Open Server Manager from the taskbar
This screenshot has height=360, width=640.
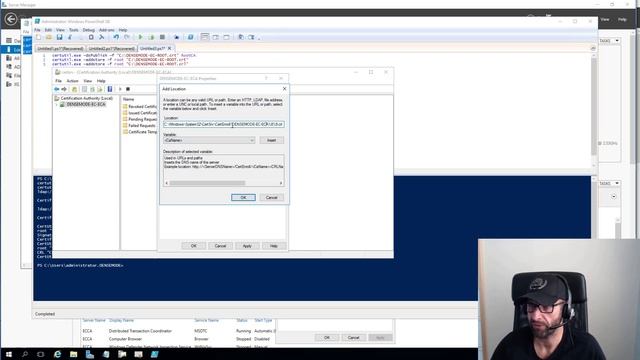click(90, 354)
